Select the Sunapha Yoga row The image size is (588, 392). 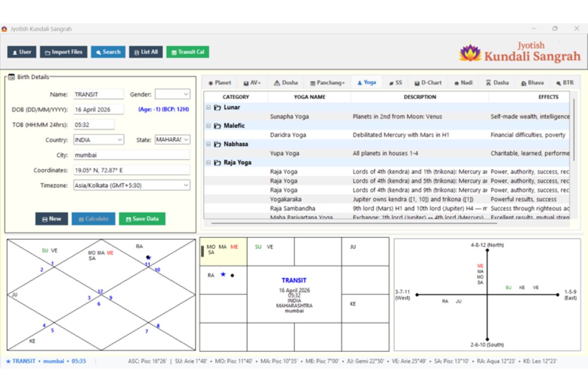pos(387,117)
